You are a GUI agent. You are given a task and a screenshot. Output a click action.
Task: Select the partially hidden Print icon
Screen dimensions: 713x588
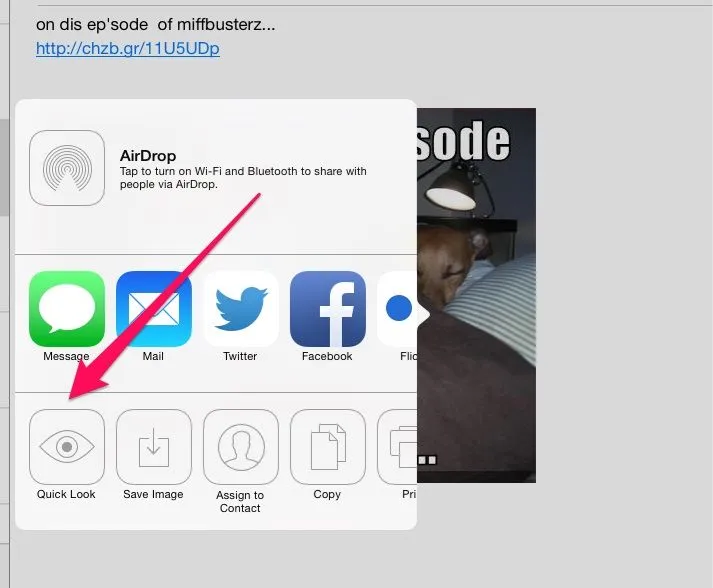(397, 446)
